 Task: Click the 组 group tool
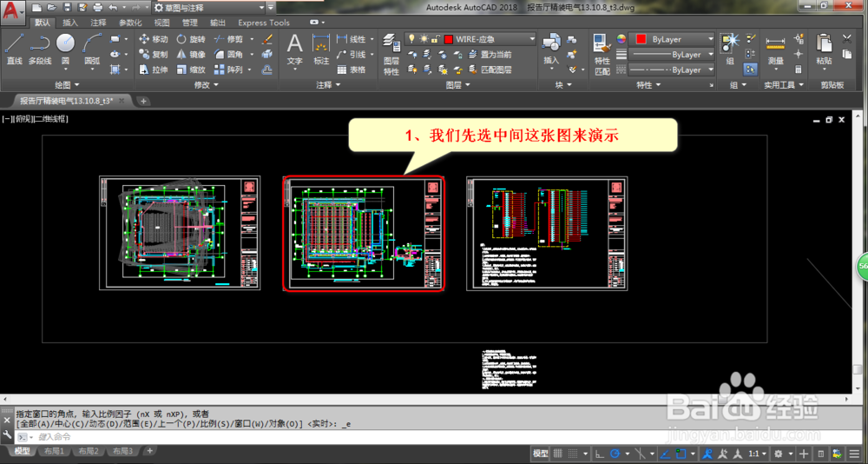[730, 49]
